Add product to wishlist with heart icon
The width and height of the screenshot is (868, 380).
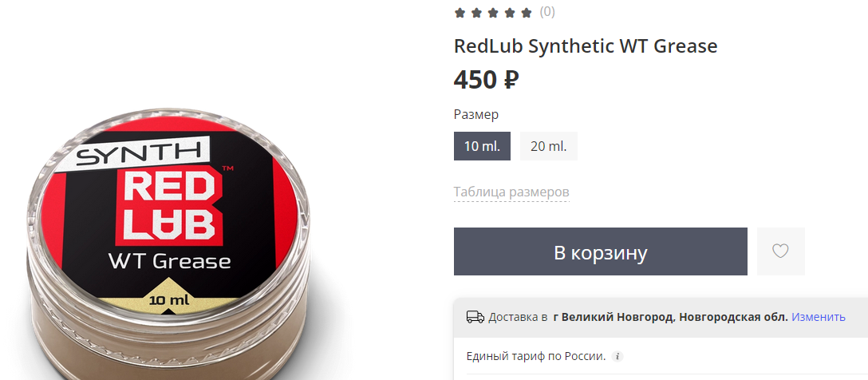[x=780, y=251]
